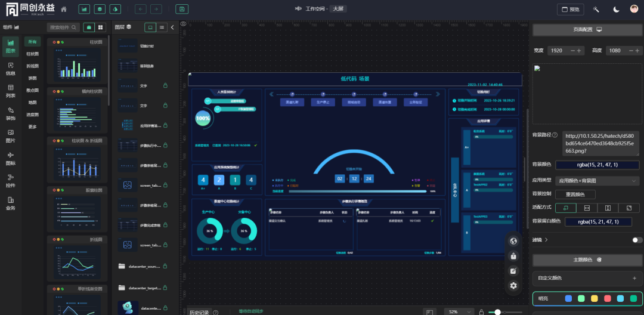Open the 装饰 decoration component category

tap(11, 113)
